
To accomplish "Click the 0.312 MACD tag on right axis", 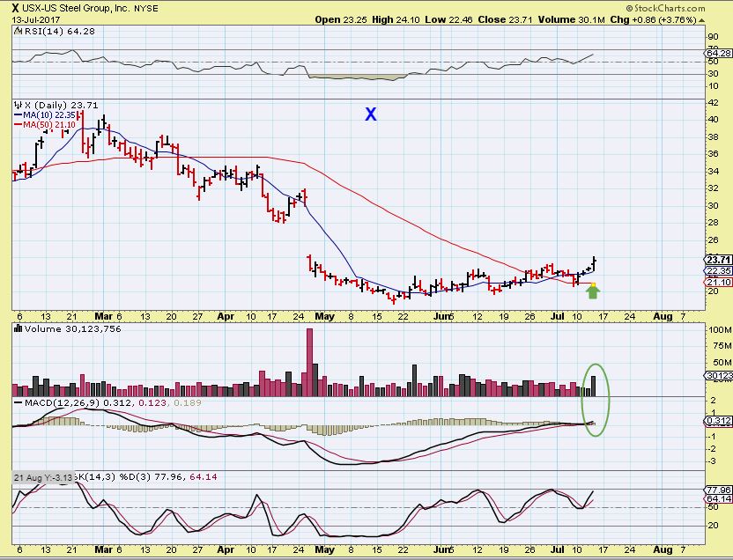I will pos(719,421).
